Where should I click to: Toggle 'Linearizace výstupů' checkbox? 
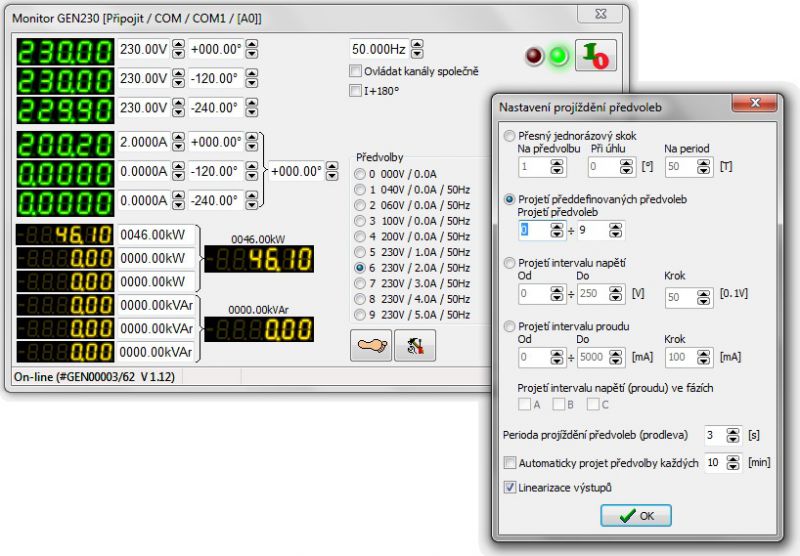(510, 487)
